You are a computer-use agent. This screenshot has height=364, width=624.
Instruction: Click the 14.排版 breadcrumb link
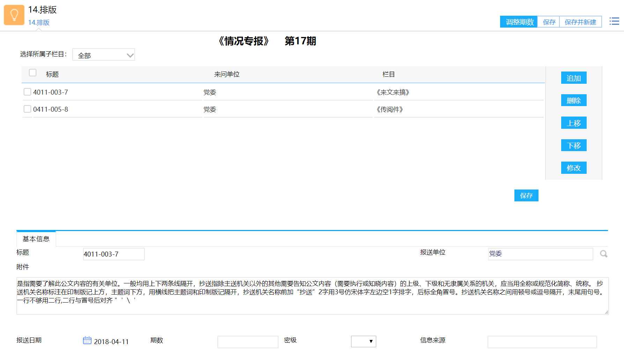[x=39, y=22]
